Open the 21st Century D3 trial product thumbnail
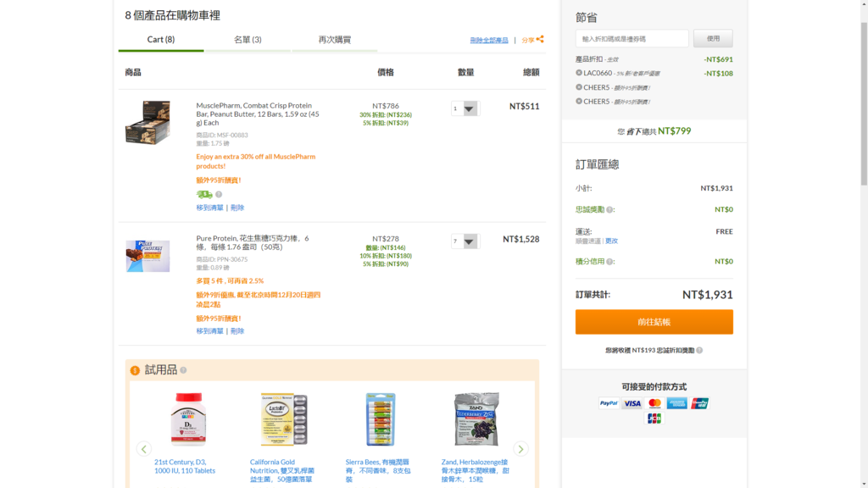Screen dimensions: 868x488 click(x=187, y=419)
